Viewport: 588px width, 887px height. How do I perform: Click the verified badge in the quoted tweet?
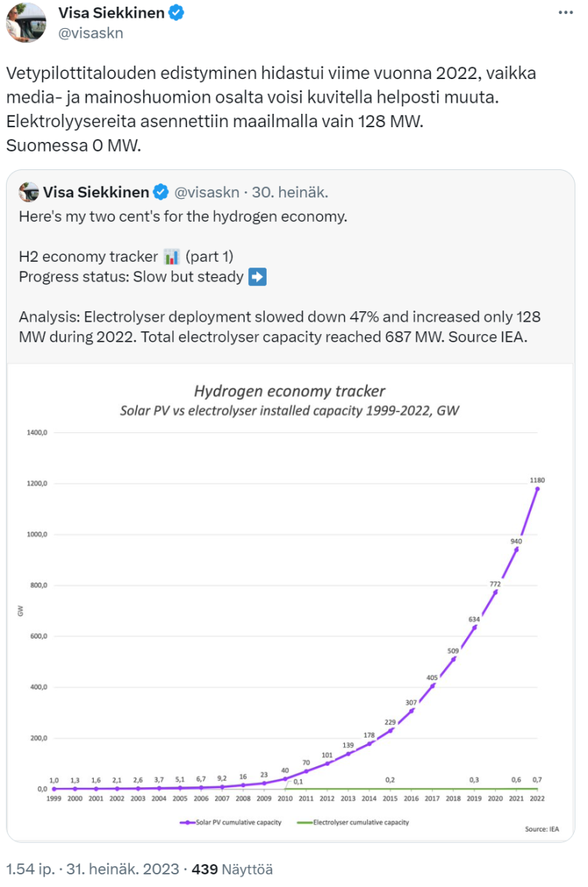coord(161,193)
